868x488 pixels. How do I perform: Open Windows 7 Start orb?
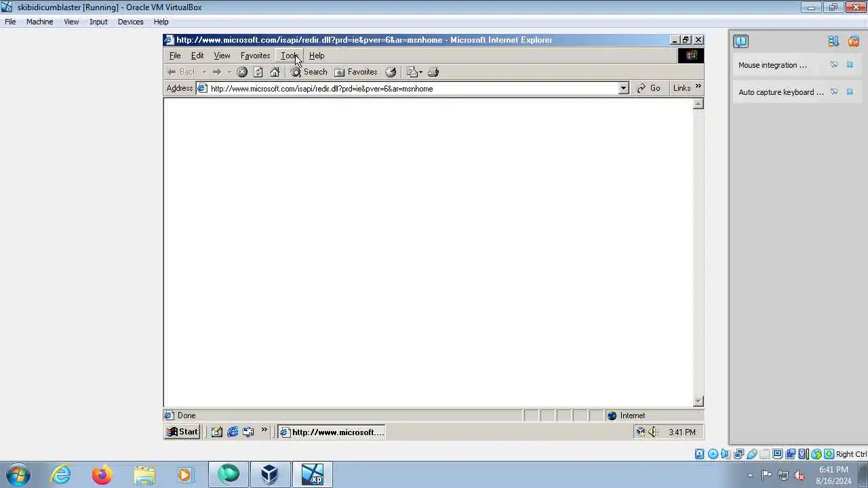18,474
